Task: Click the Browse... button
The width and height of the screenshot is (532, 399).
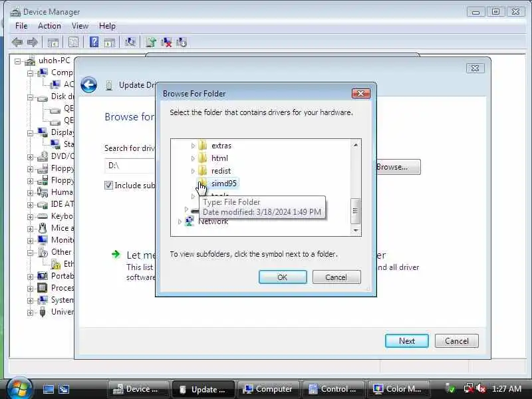Action: (398, 167)
